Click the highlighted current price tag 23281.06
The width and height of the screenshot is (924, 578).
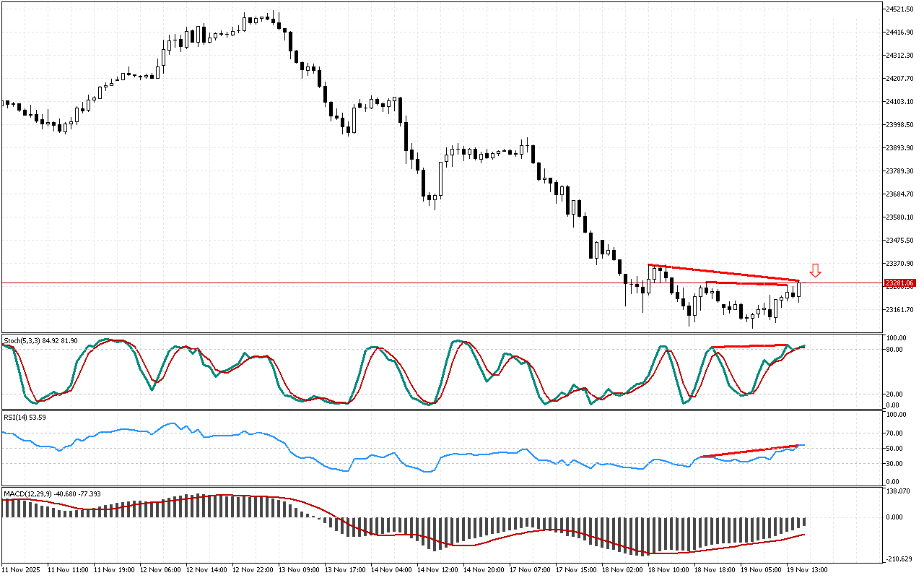(899, 283)
